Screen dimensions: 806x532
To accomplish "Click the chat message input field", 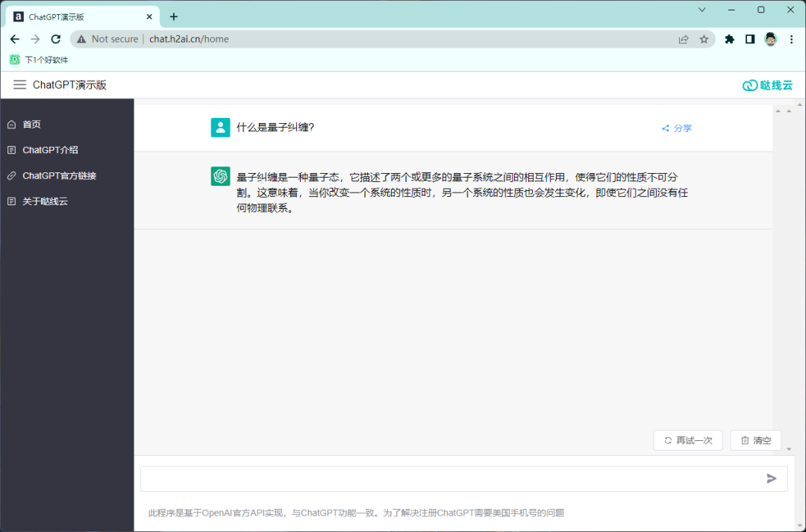I will (x=448, y=479).
